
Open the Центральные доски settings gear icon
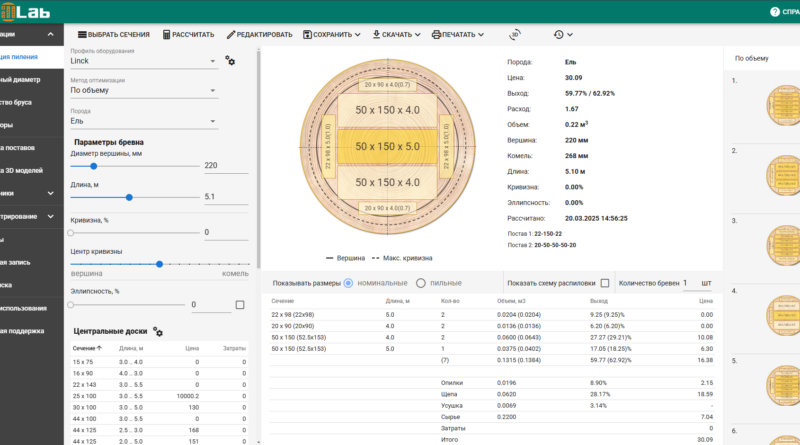[x=158, y=332]
